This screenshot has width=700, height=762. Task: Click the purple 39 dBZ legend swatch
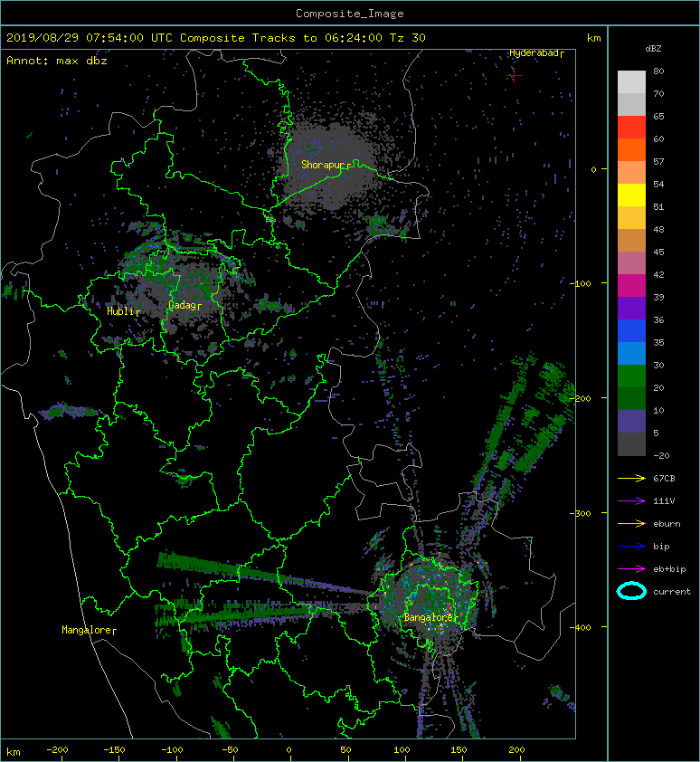[x=631, y=308]
